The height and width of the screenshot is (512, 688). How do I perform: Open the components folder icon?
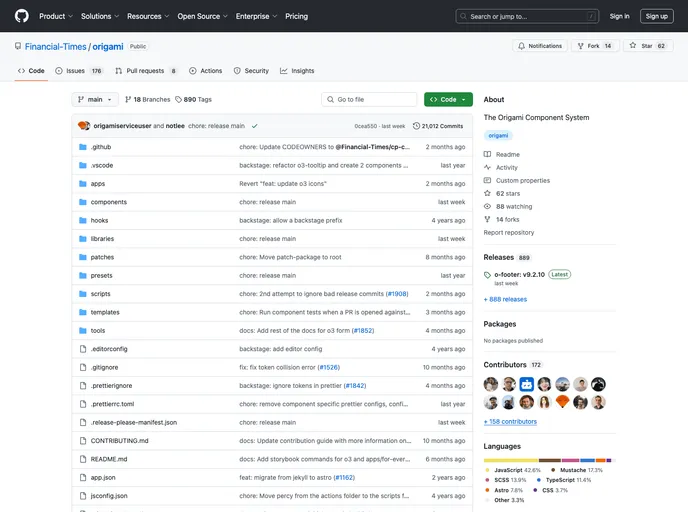click(x=82, y=202)
